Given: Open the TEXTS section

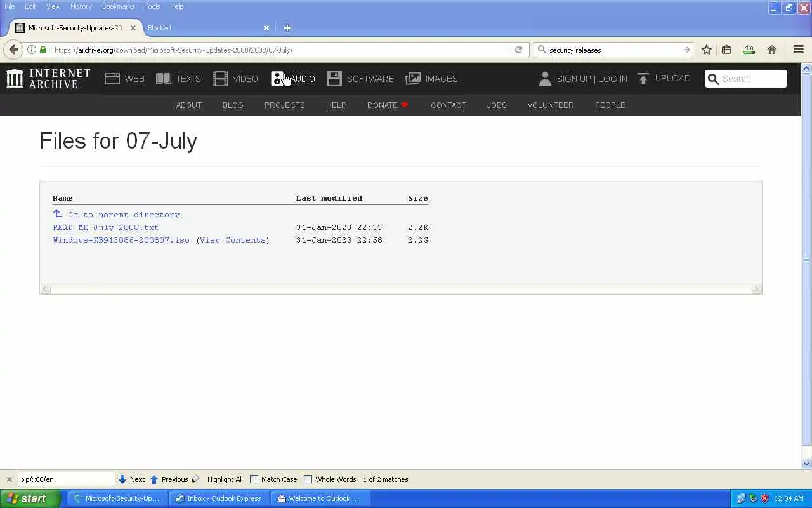Looking at the screenshot, I should click(178, 79).
